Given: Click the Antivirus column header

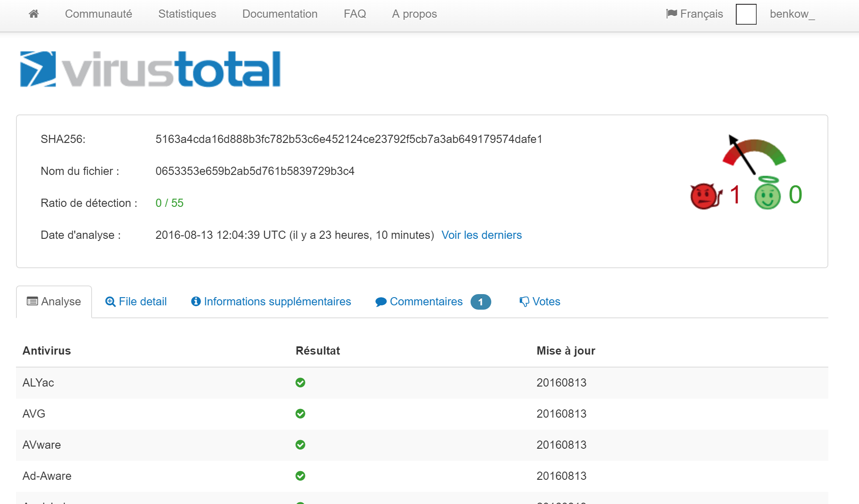Looking at the screenshot, I should (x=47, y=351).
